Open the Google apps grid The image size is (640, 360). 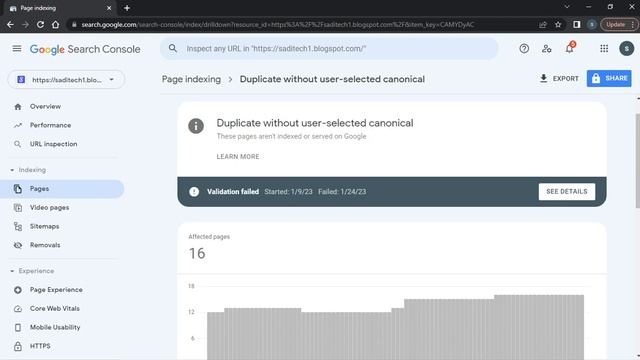point(604,49)
